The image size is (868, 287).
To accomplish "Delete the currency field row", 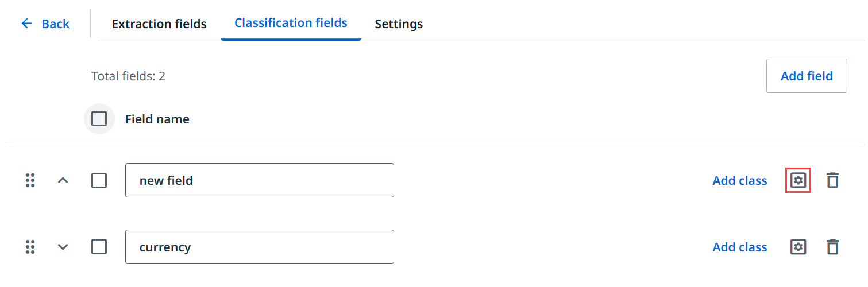I will click(832, 247).
